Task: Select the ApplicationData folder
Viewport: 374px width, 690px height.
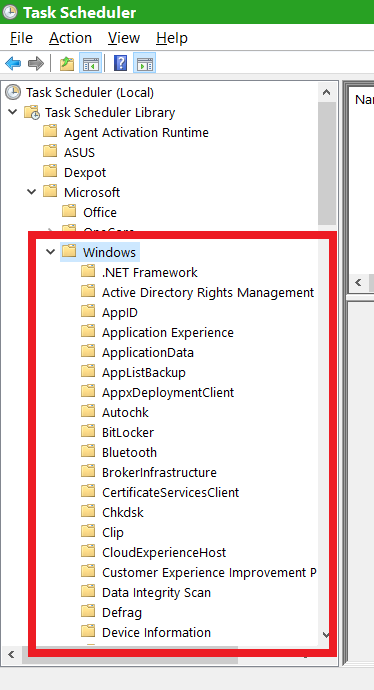Action: 148,352
